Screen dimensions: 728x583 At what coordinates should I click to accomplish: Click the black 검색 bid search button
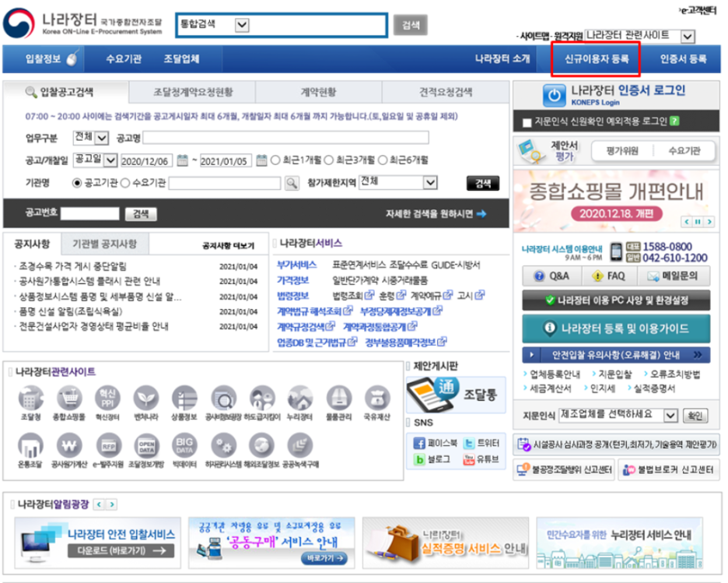(483, 184)
